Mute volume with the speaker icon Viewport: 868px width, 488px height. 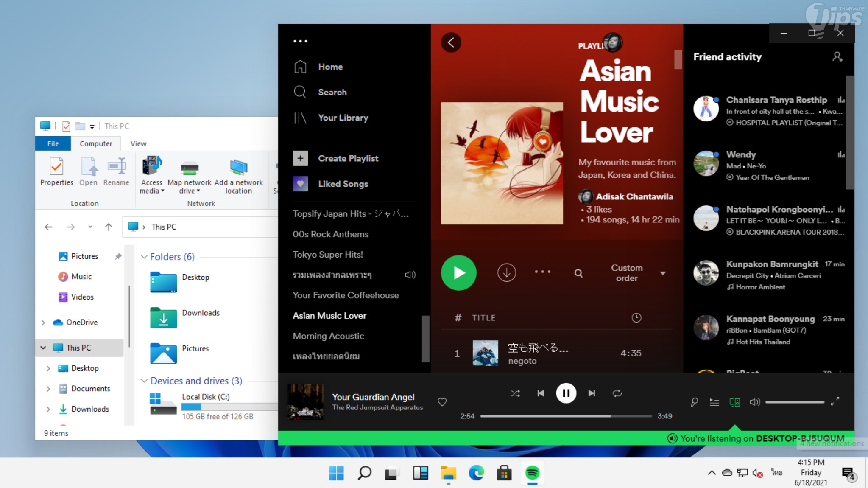click(x=755, y=402)
